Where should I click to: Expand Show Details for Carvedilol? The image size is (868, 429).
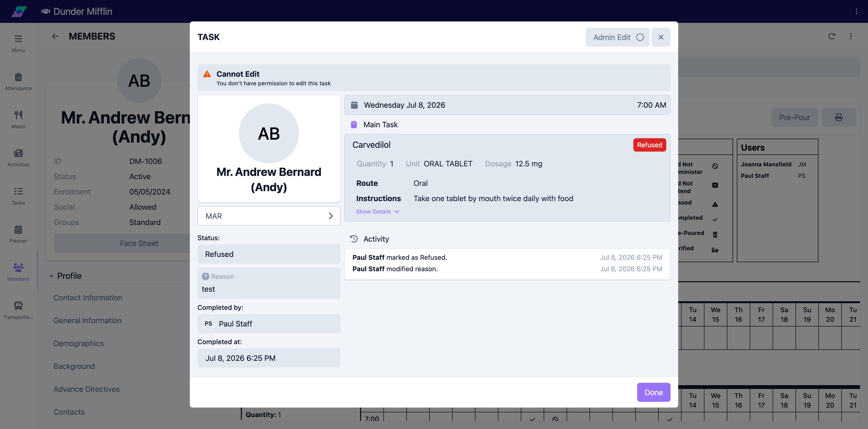377,211
